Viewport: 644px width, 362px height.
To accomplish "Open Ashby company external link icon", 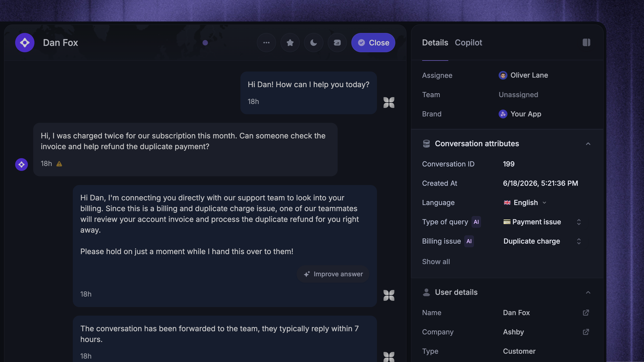I will [586, 332].
